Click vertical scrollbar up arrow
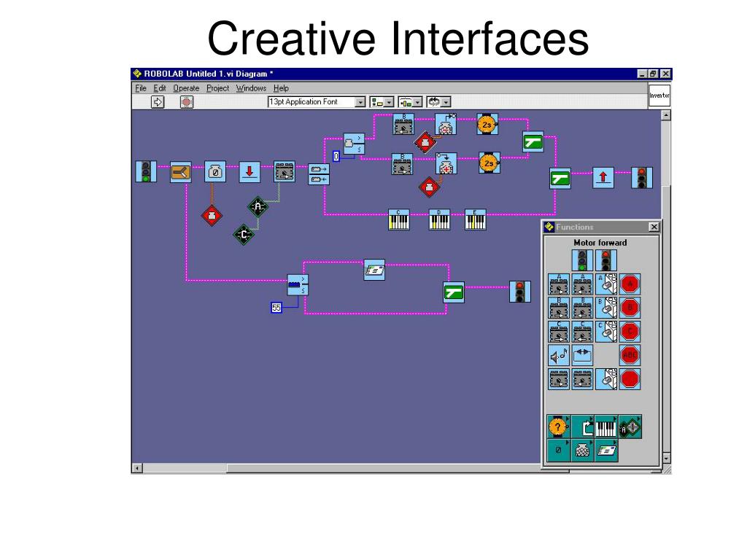This screenshot has width=747, height=560. pyautogui.click(x=666, y=115)
